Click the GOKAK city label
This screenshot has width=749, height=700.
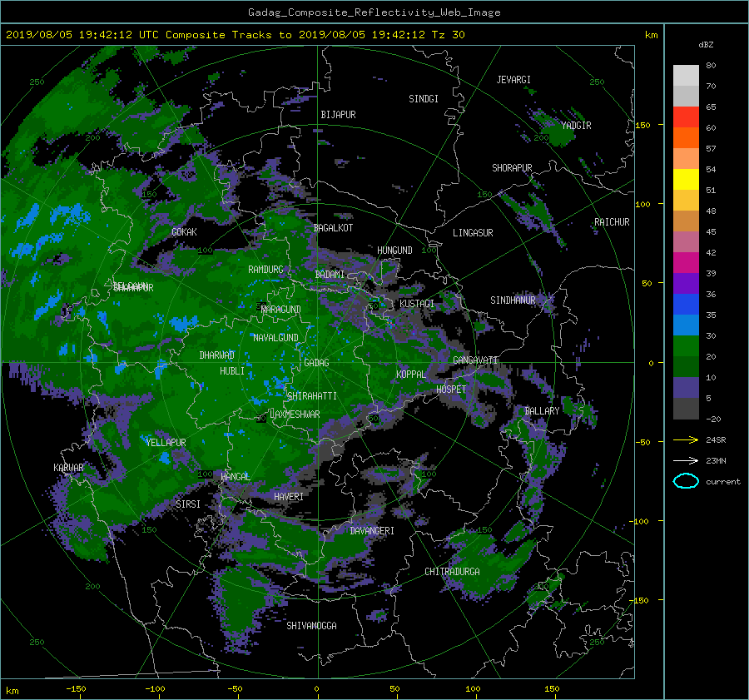pos(184,232)
